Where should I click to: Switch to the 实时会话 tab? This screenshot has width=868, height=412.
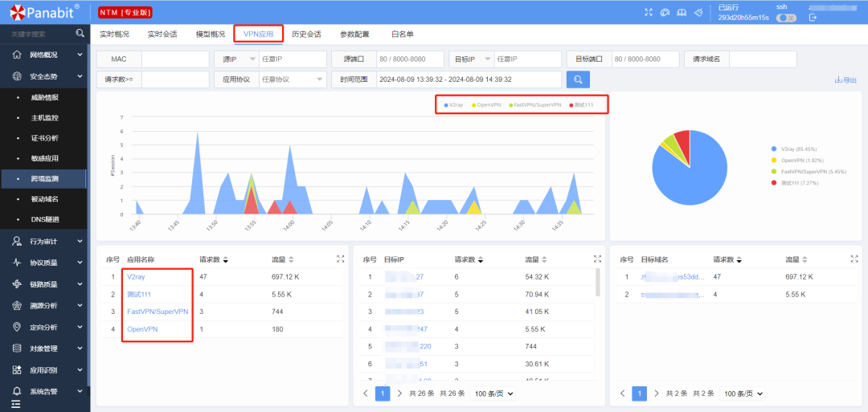[162, 34]
